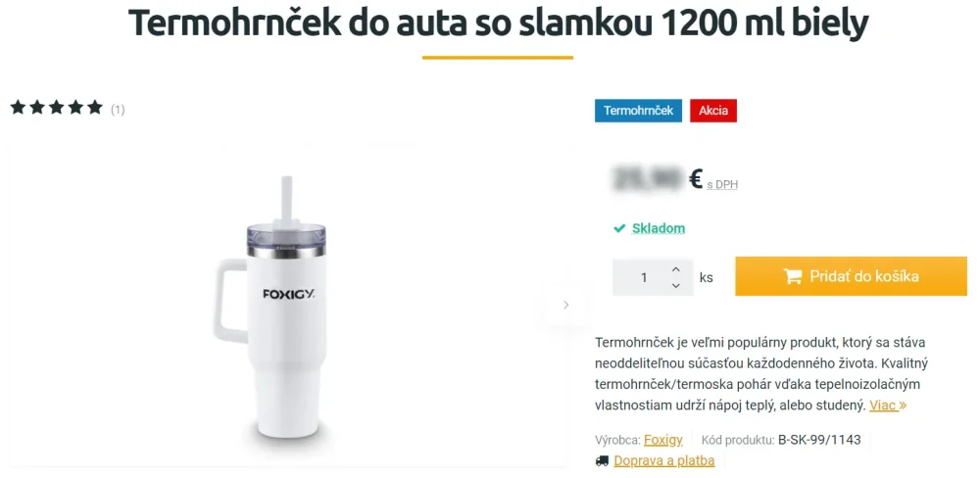Click the shopping cart icon on the orange button
980x478 pixels.
[x=793, y=276]
